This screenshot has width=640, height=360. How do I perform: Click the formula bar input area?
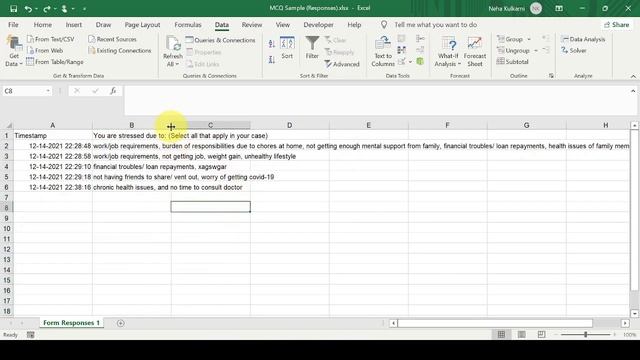click(376, 100)
